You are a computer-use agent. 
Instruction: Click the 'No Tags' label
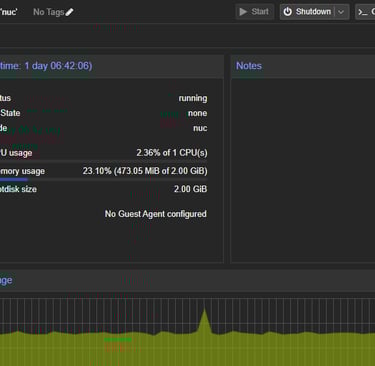(x=48, y=12)
